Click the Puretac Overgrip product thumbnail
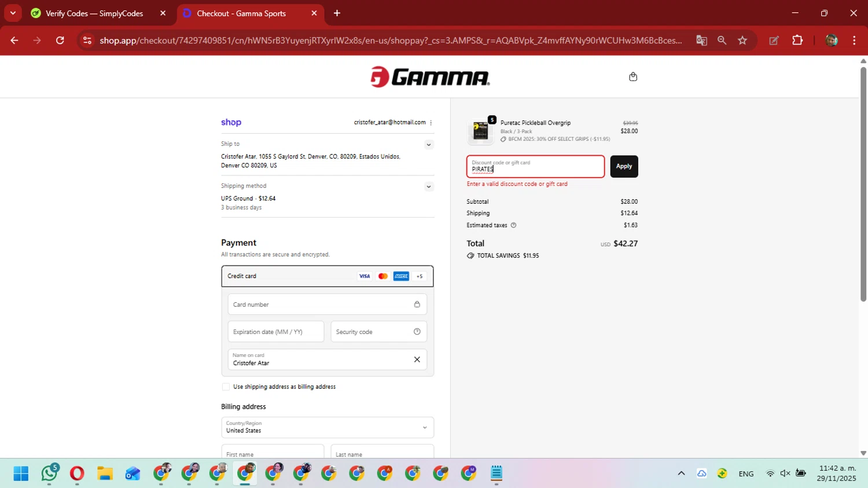This screenshot has width=868, height=488. coord(480,131)
